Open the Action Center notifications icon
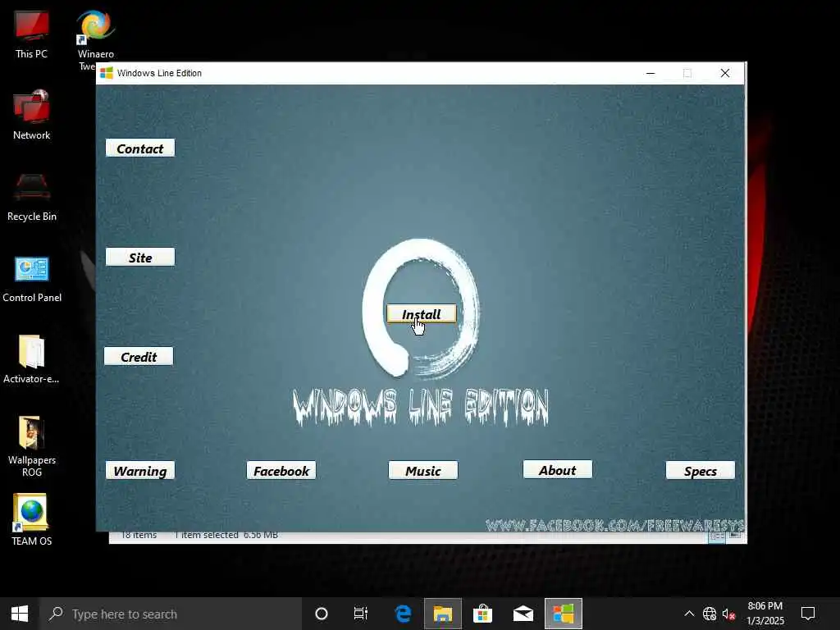Viewport: 840px width, 630px height. tap(808, 614)
